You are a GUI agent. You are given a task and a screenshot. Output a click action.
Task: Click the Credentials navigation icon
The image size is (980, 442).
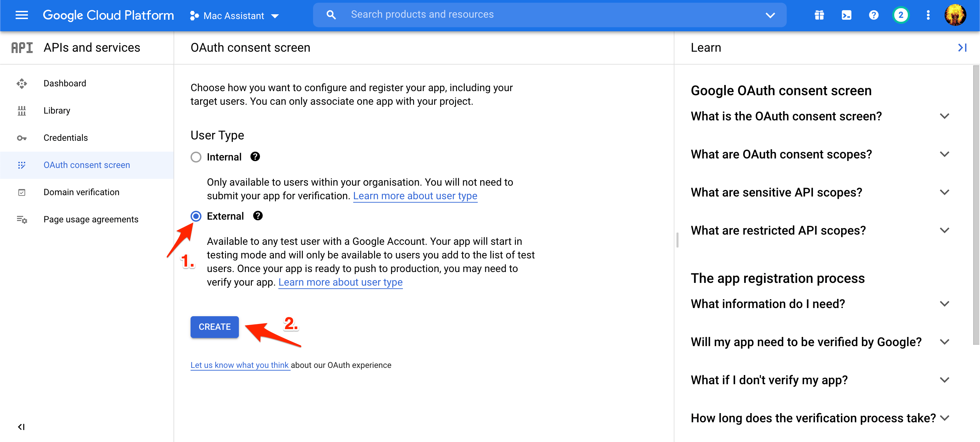click(x=22, y=137)
